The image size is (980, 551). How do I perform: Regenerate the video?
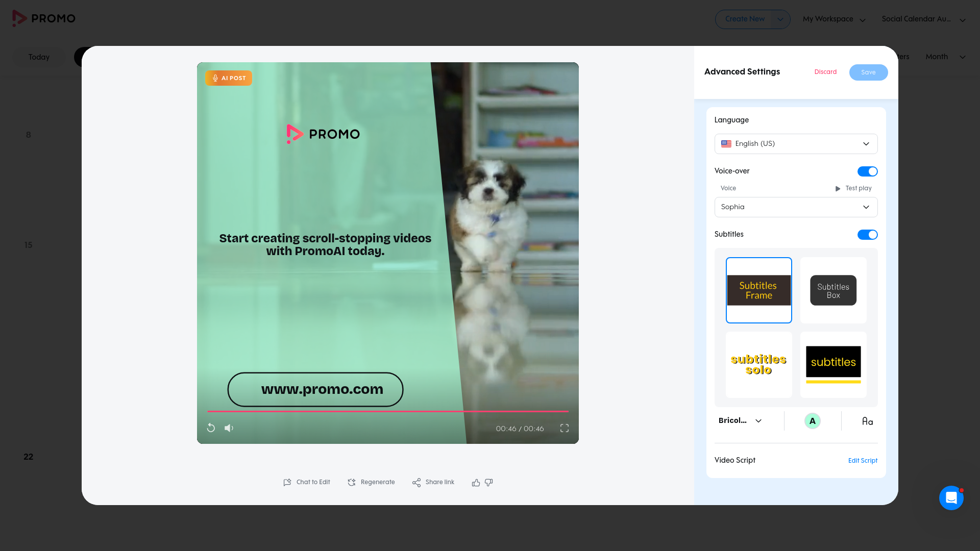(371, 482)
